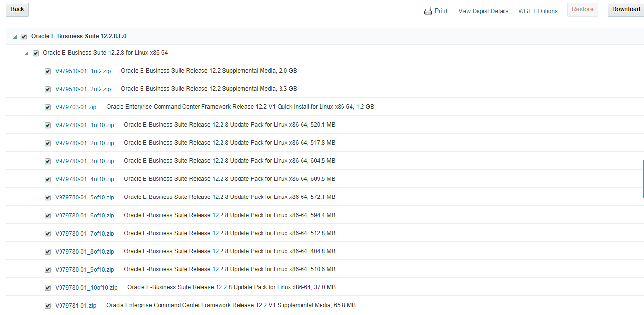Toggle checkbox for V979781-01.zip
Screen dimensions: 644x315
(x=48, y=306)
